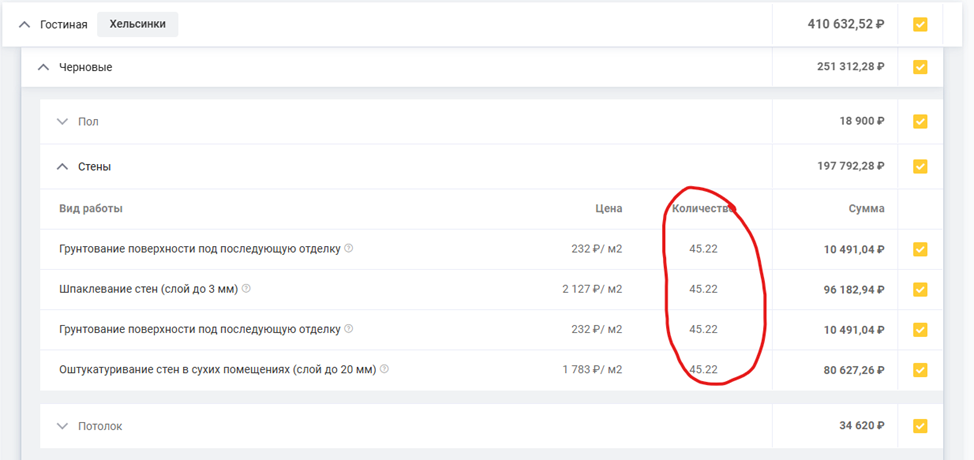Expand the Пол section chevron
This screenshot has height=460, width=974.
tap(61, 122)
